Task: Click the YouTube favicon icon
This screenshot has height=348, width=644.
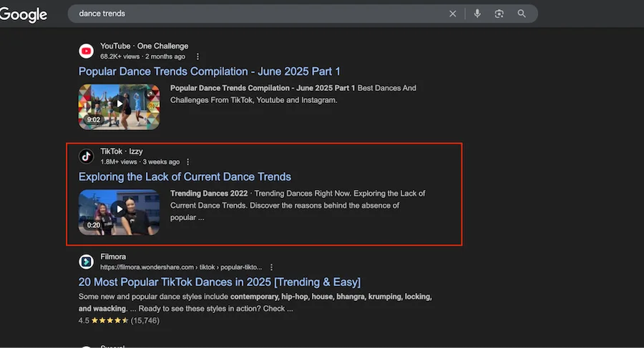Action: pos(87,51)
